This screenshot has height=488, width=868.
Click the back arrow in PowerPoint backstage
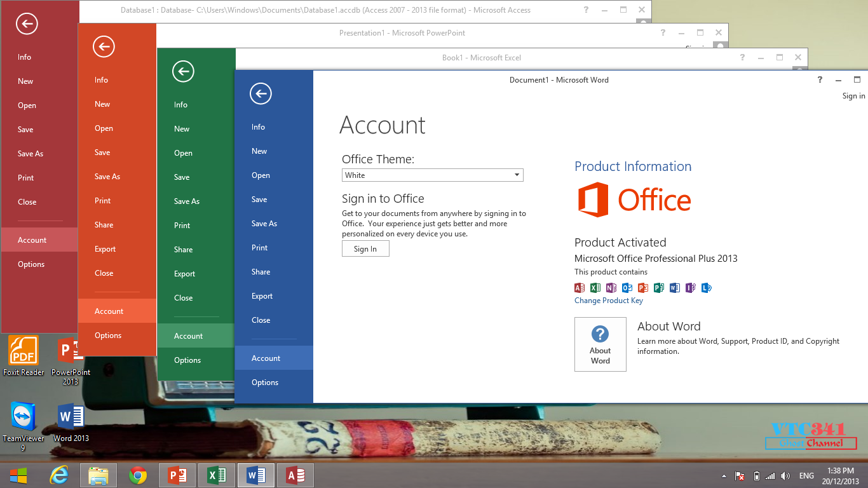[104, 46]
